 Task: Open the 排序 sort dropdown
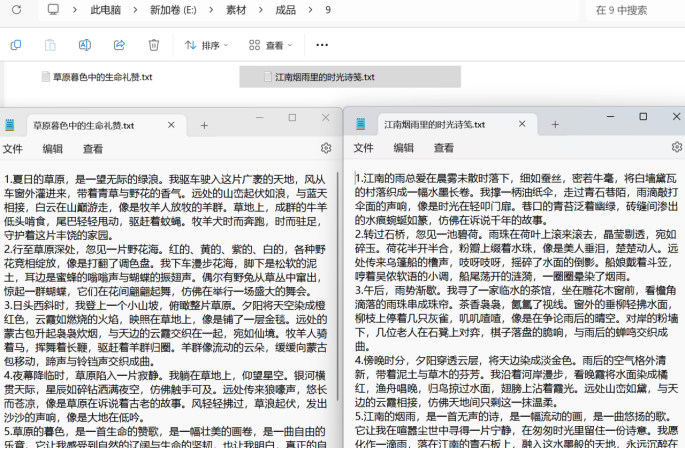206,45
